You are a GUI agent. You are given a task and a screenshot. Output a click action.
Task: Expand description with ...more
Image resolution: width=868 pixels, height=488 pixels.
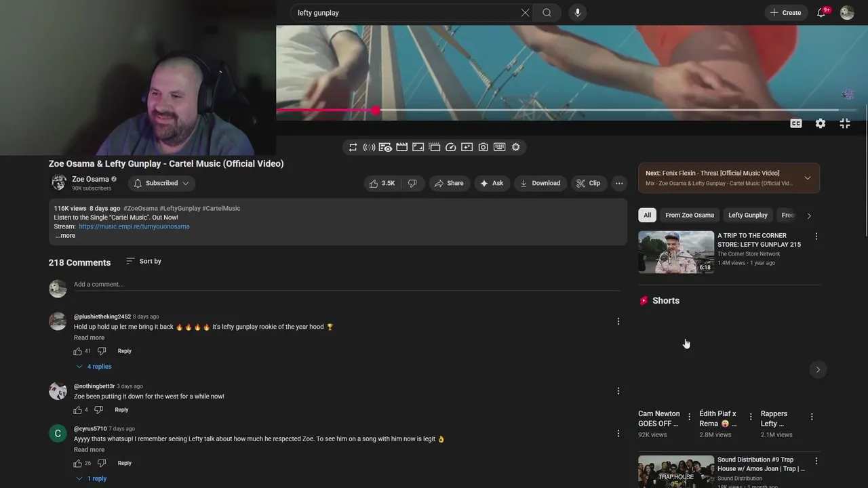point(65,236)
